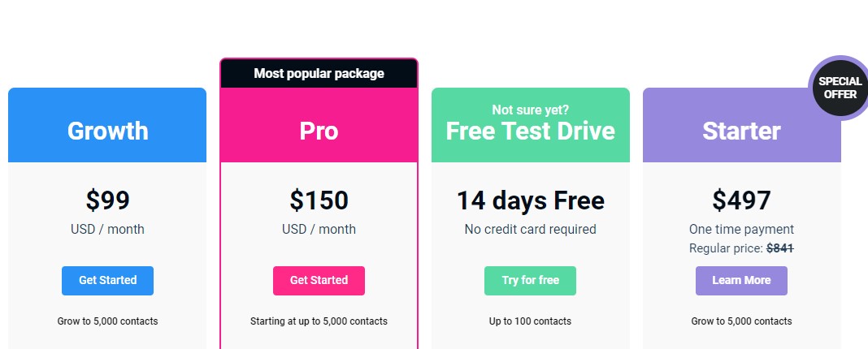Screen dimensions: 868x349
Task: Click the Up to 100 contacts text
Action: click(x=531, y=321)
